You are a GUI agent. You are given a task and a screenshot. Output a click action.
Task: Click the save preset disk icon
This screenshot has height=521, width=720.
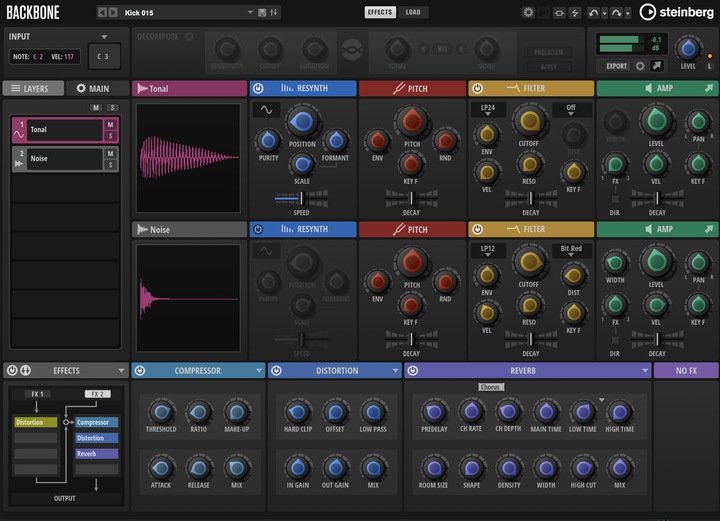tap(262, 12)
